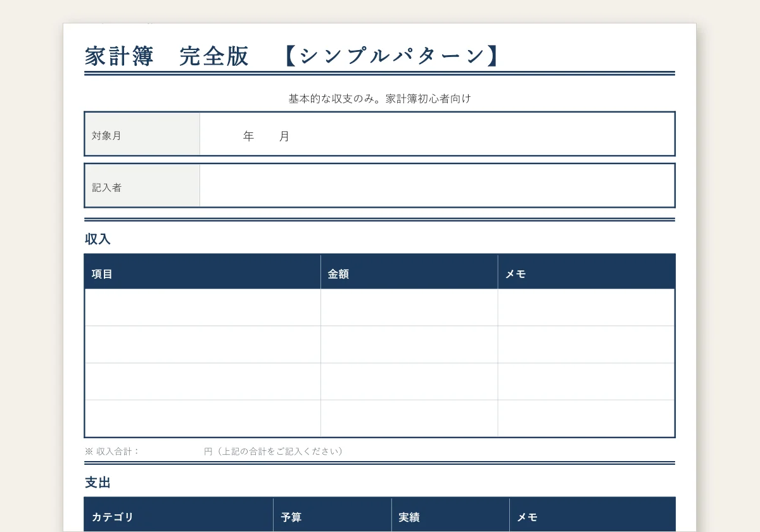The image size is (760, 532).
Task: Click the "金額" column header
Action: pyautogui.click(x=409, y=272)
